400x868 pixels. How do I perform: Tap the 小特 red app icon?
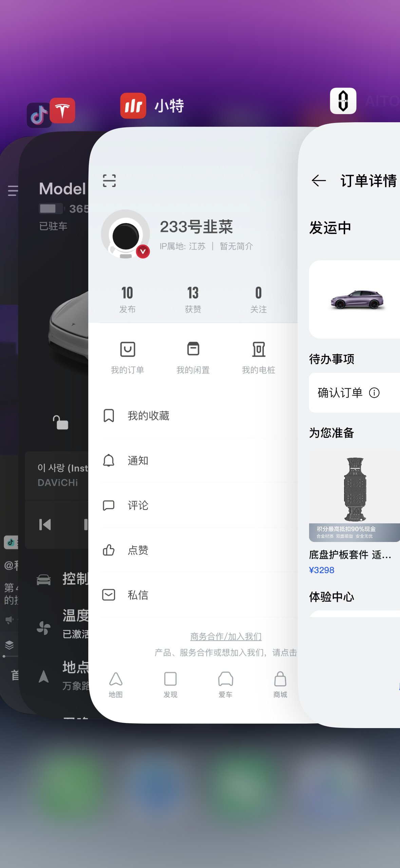(133, 106)
